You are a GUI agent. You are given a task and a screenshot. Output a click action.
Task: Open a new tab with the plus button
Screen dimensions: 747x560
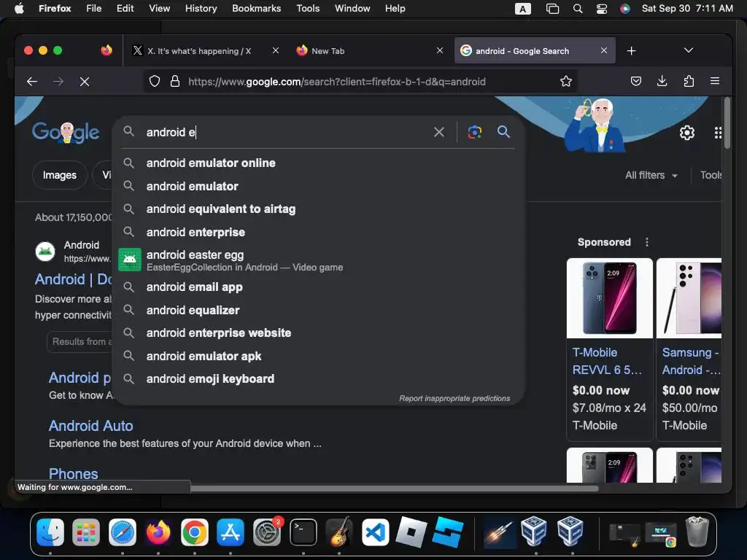click(631, 51)
